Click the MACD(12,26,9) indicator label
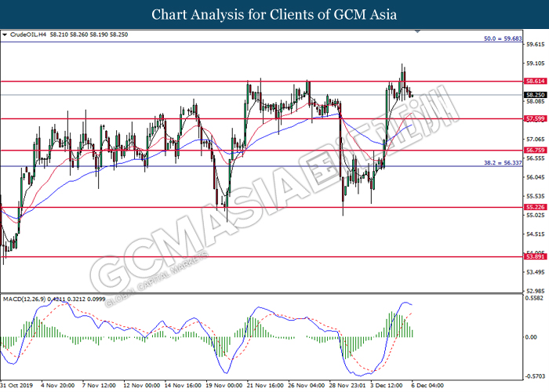The width and height of the screenshot is (549, 392). [24, 299]
